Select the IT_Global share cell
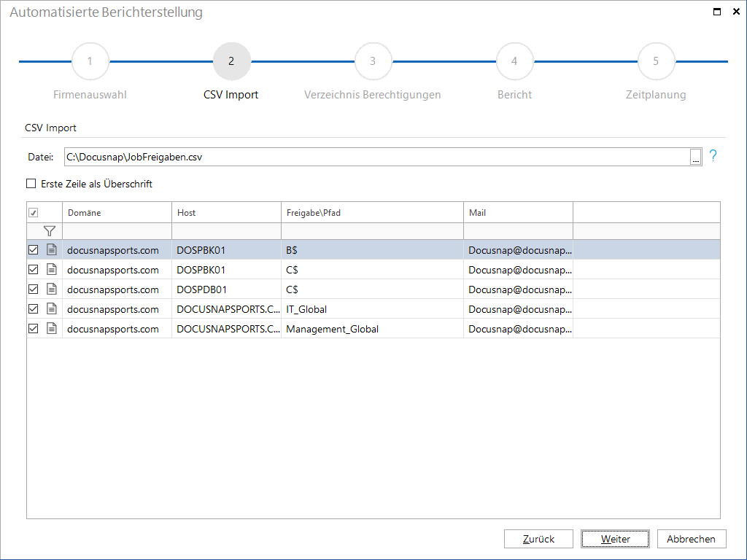The width and height of the screenshot is (747, 560). pos(372,309)
